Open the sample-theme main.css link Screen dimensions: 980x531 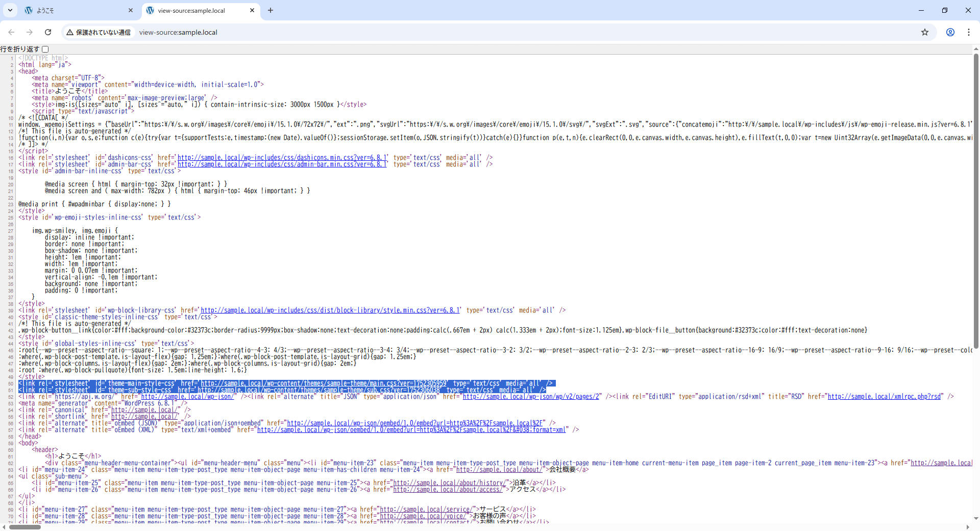324,383
